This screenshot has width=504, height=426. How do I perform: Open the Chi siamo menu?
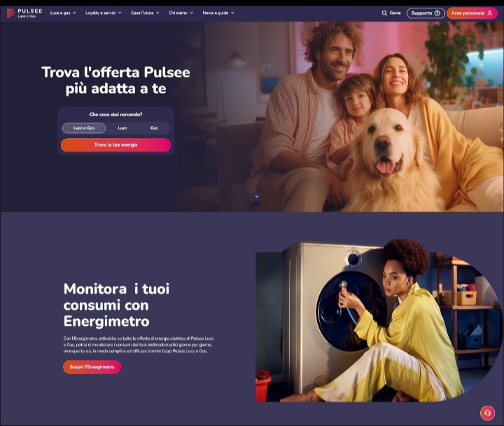(x=181, y=13)
